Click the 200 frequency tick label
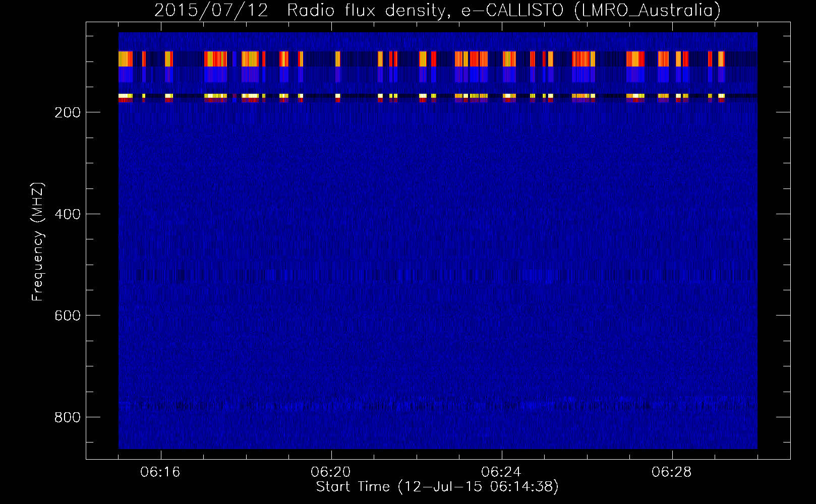The image size is (816, 504). (68, 112)
